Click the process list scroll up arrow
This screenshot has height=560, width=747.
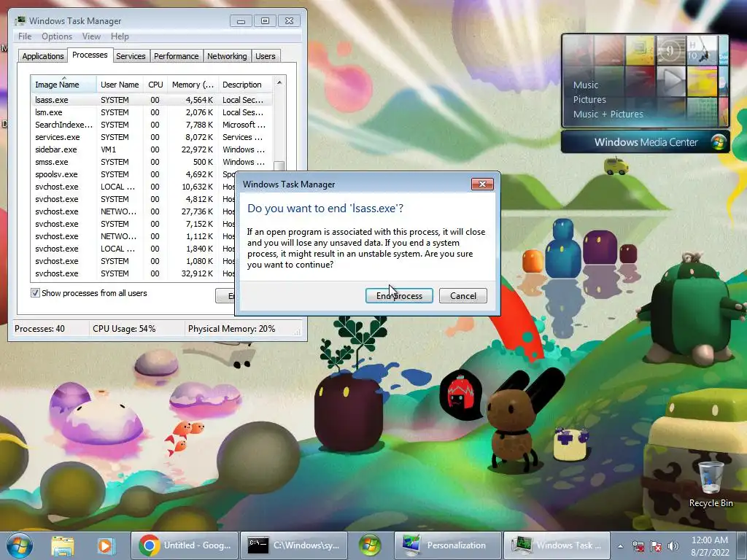[279, 82]
